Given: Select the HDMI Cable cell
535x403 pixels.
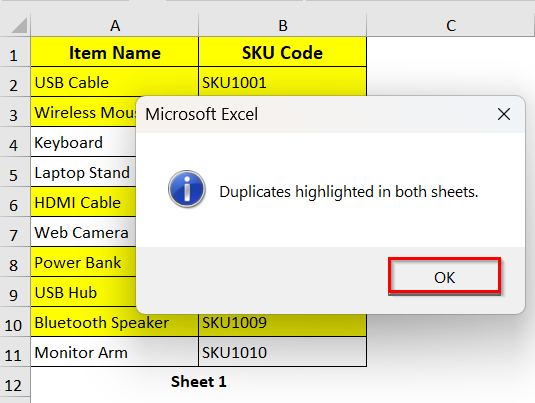Looking at the screenshot, I should click(x=84, y=202).
